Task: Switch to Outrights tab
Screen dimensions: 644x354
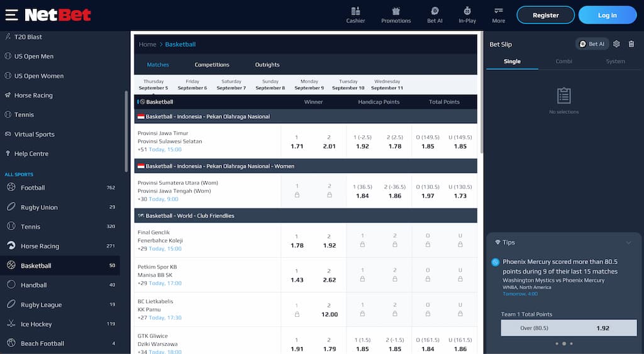Action: tap(267, 65)
